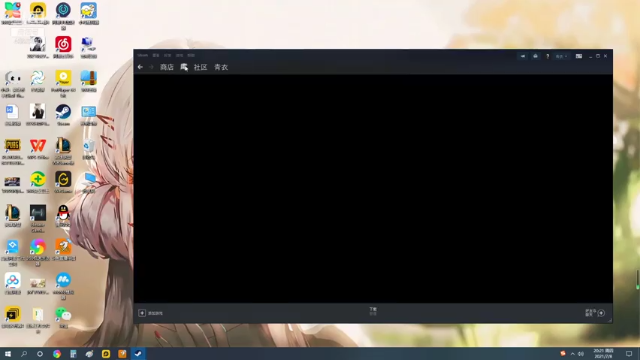This screenshot has height=360, width=640.
Task: Select the Steam shortcut on the desktop
Action: click(x=63, y=115)
